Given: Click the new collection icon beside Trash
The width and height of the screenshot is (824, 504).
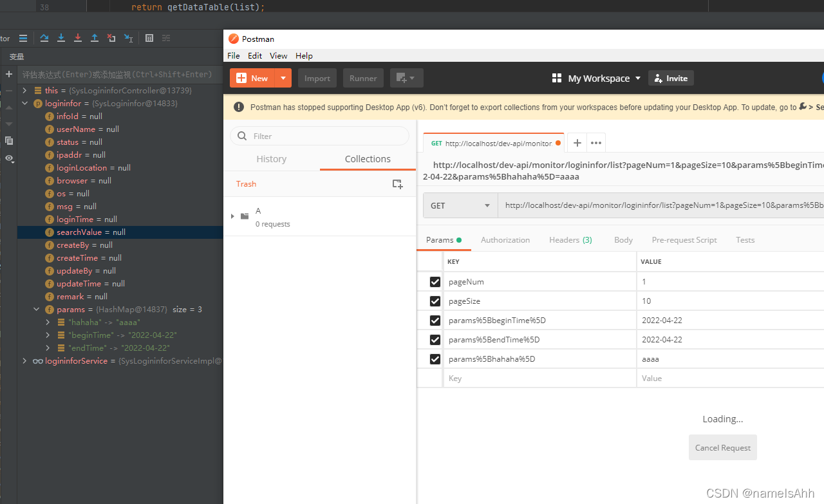Looking at the screenshot, I should pos(398,184).
